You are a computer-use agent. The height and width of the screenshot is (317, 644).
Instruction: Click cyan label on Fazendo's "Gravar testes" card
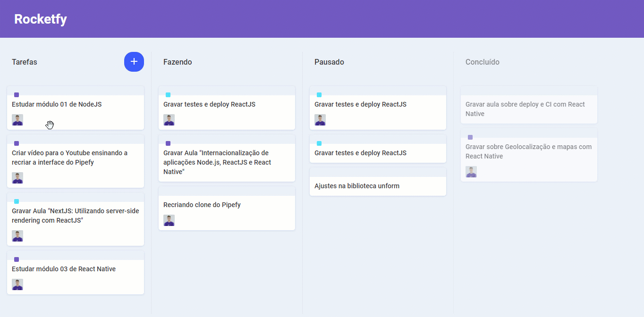tap(168, 95)
